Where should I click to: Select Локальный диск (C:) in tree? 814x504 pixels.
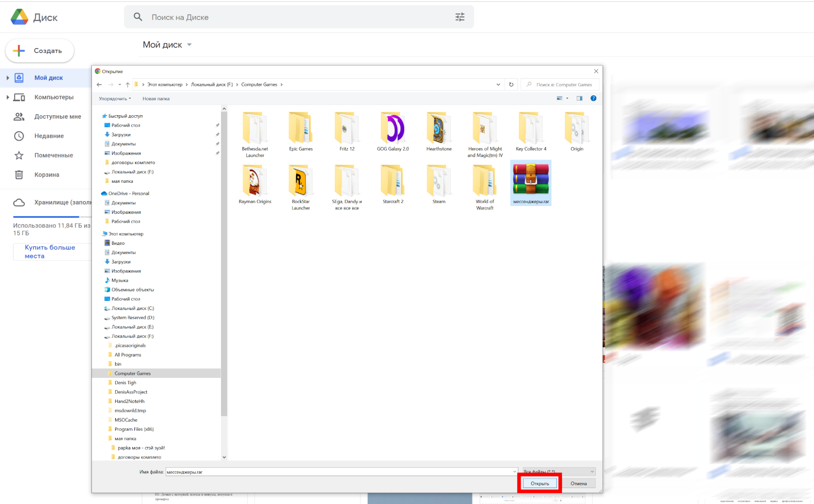coord(133,308)
